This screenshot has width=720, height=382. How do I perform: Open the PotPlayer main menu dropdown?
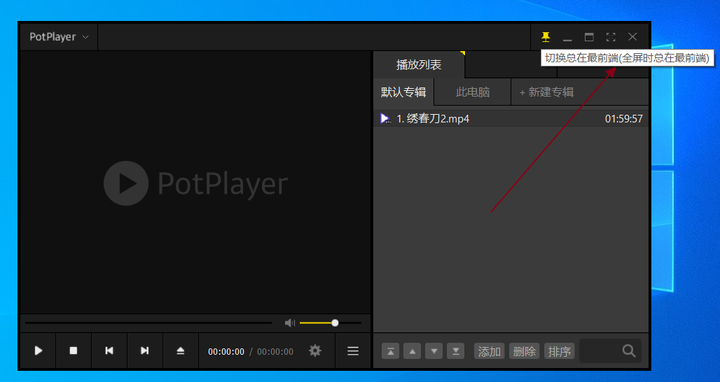[x=59, y=37]
